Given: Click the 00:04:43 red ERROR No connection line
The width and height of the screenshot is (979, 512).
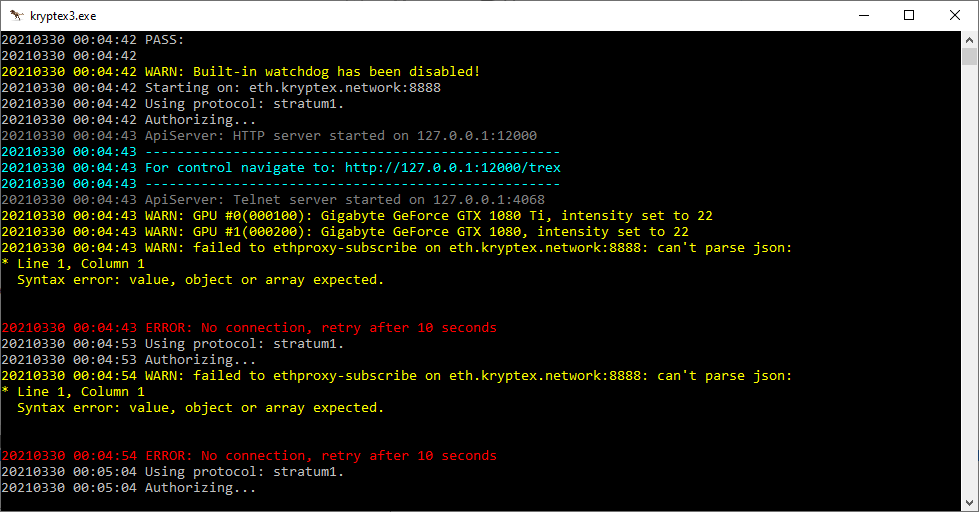Looking at the screenshot, I should click(249, 327).
